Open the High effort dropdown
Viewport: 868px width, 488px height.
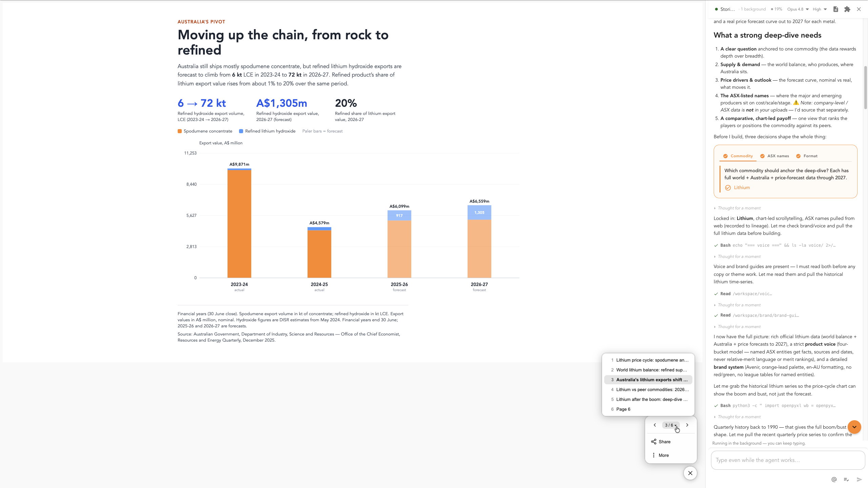tap(820, 9)
